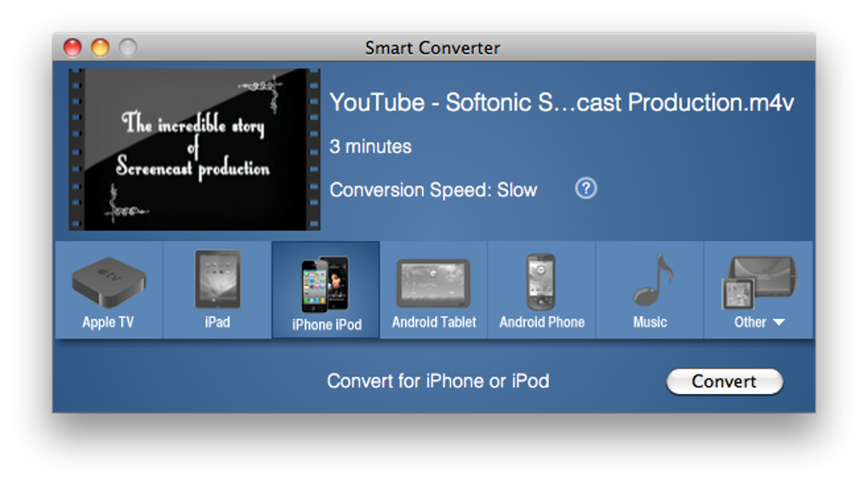Open the Other devices dropdown

point(758,290)
